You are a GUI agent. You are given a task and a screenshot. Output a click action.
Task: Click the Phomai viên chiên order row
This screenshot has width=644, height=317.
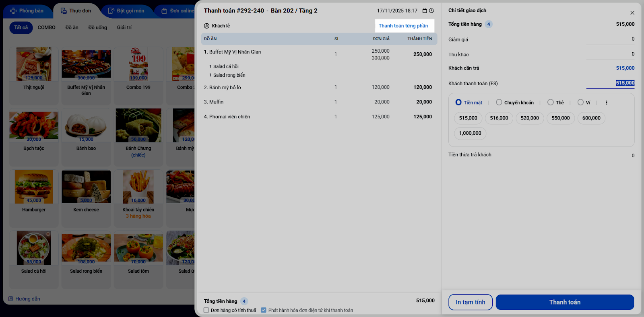[x=319, y=117]
